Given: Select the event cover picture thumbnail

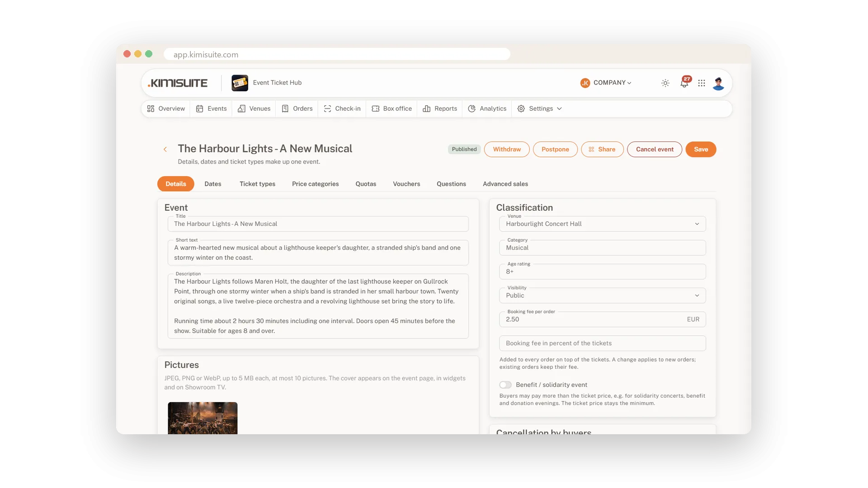Looking at the screenshot, I should tap(203, 418).
